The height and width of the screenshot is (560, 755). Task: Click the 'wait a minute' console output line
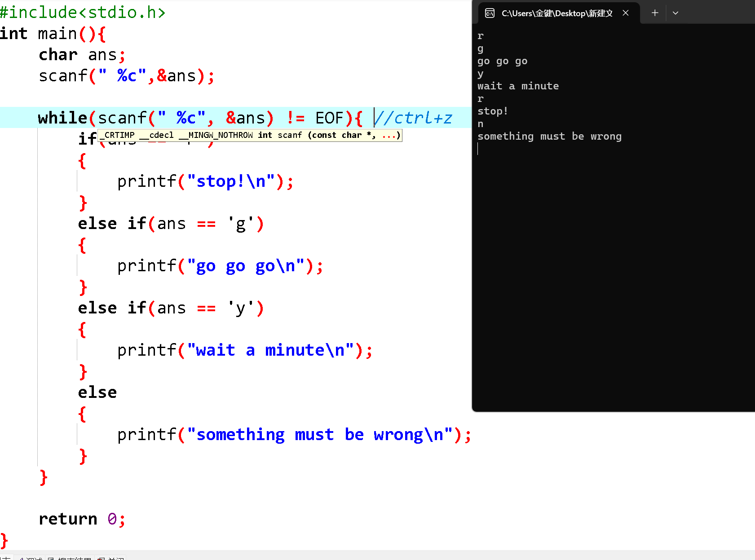click(x=518, y=86)
